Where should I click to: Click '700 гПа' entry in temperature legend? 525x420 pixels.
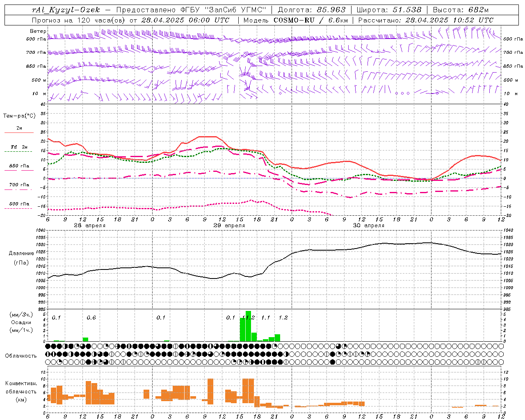pyautogui.click(x=19, y=185)
